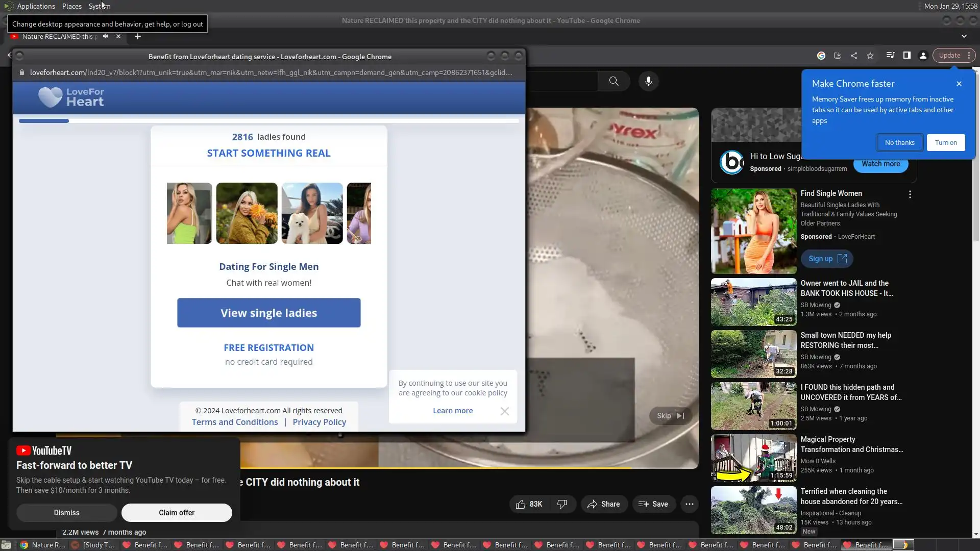Click the install app download icon

pos(837,56)
